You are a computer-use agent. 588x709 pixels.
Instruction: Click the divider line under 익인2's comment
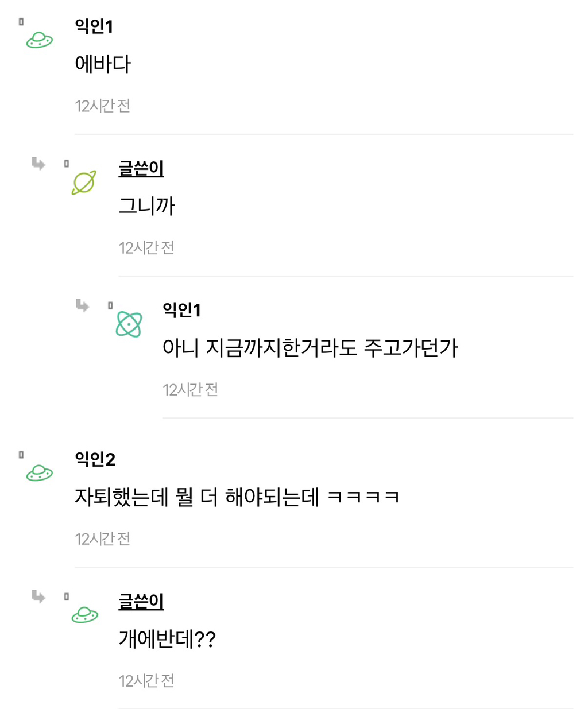coord(327,566)
